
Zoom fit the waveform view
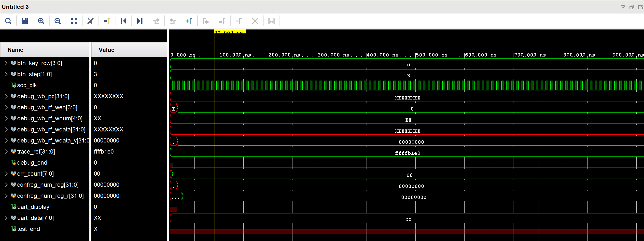[x=74, y=21]
